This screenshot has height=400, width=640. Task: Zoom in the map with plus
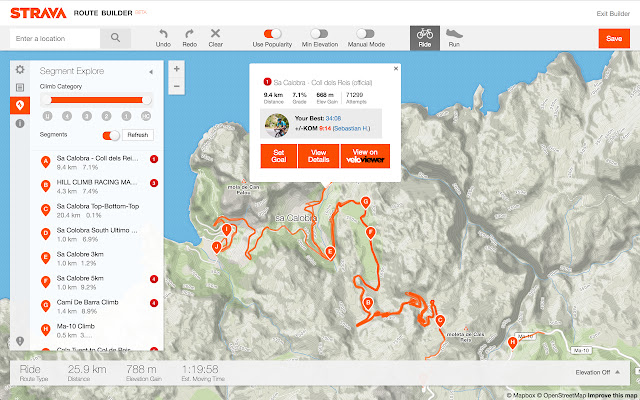(x=176, y=69)
